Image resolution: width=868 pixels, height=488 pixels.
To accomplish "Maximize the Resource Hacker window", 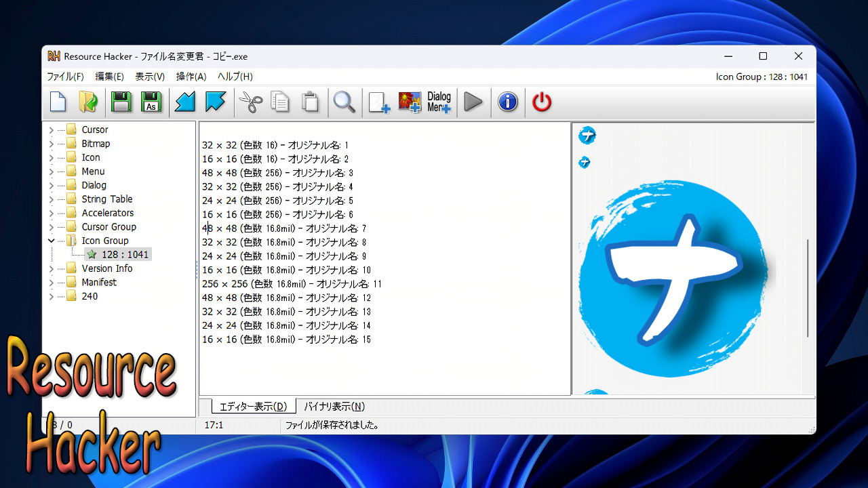I will click(x=763, y=56).
